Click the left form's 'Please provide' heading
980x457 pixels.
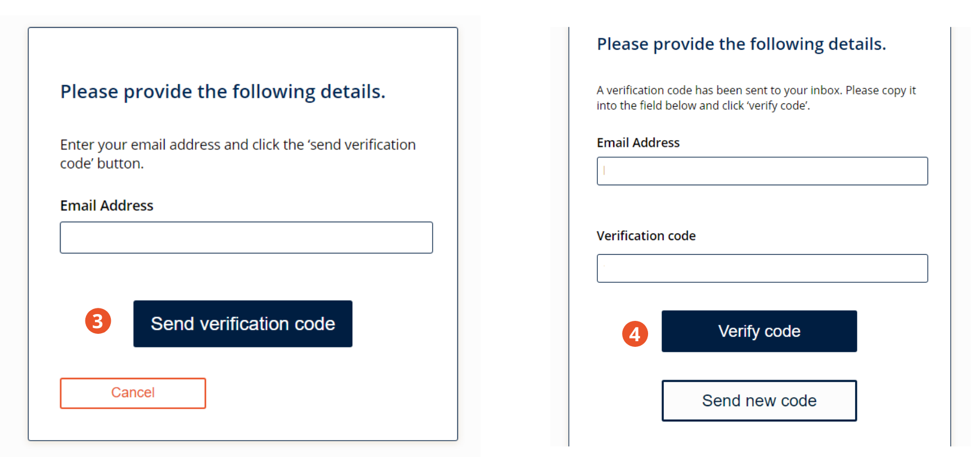click(x=223, y=92)
